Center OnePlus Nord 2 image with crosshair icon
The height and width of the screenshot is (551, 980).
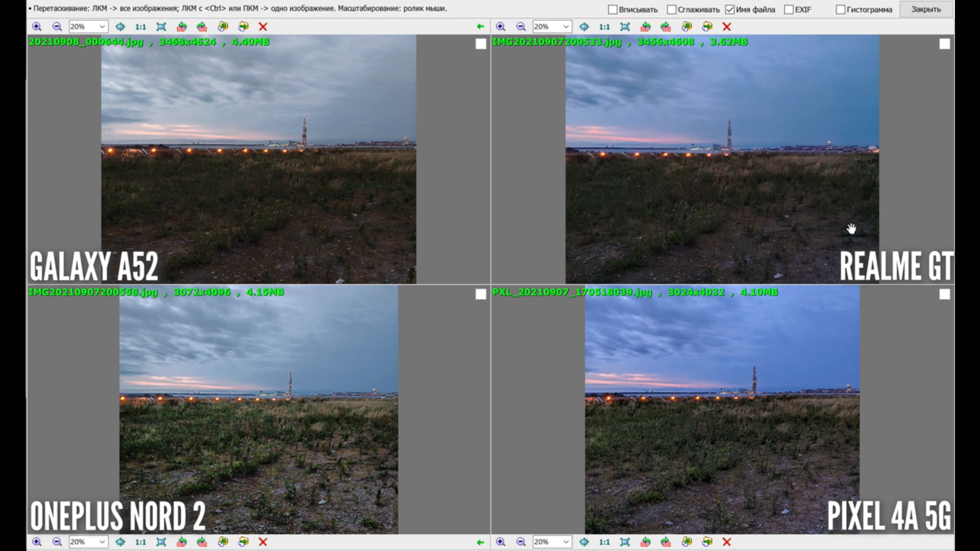(120, 542)
